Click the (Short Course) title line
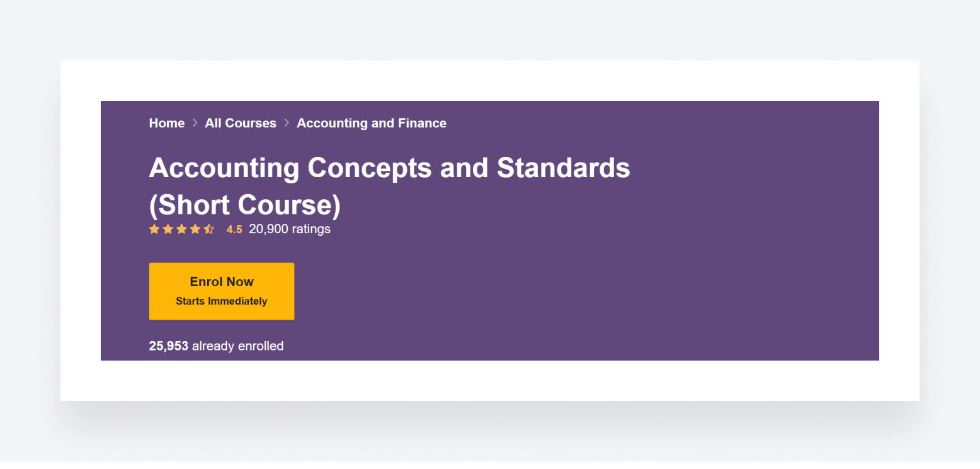Viewport: 980px width, 469px height. [x=244, y=204]
